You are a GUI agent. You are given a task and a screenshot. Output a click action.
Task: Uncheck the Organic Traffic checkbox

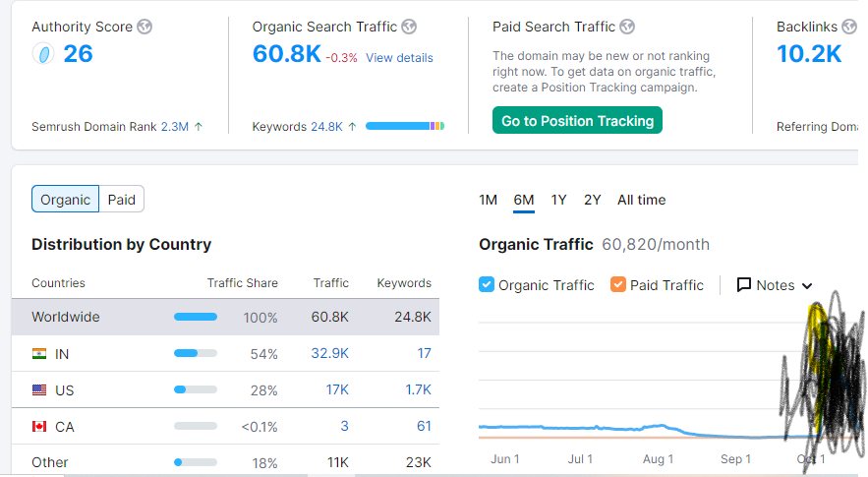[486, 285]
